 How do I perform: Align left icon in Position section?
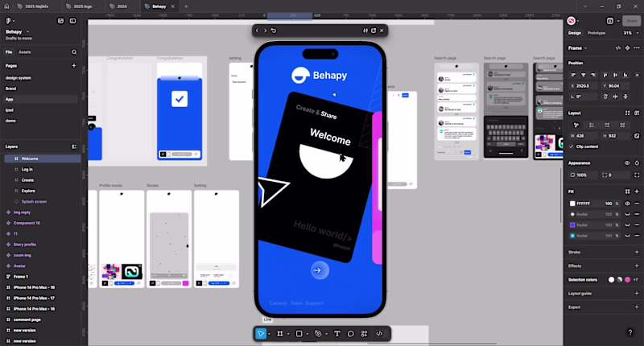(573, 75)
